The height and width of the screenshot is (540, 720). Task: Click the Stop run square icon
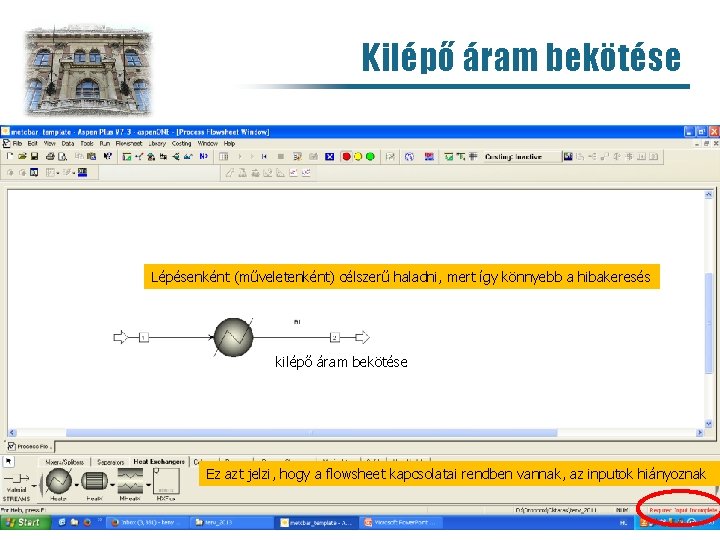pyautogui.click(x=281, y=157)
